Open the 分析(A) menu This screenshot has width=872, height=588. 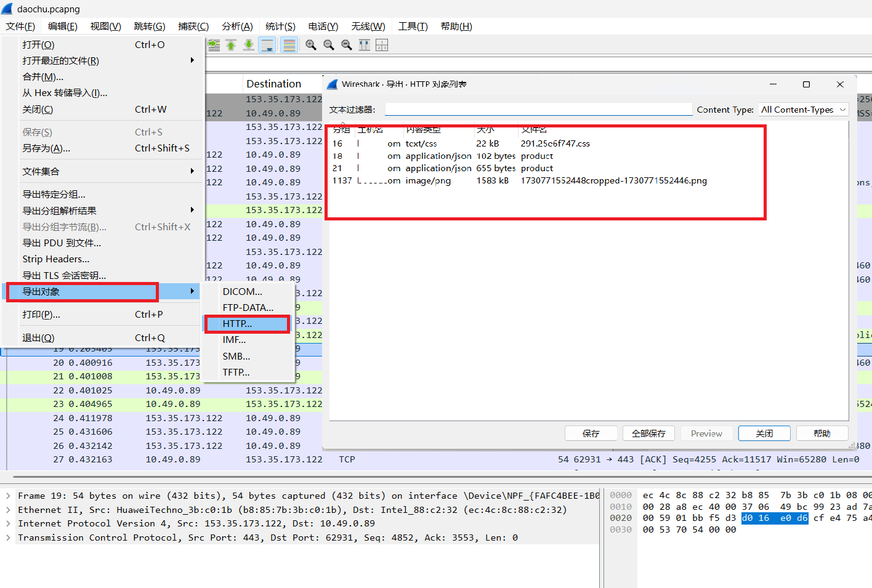click(237, 26)
